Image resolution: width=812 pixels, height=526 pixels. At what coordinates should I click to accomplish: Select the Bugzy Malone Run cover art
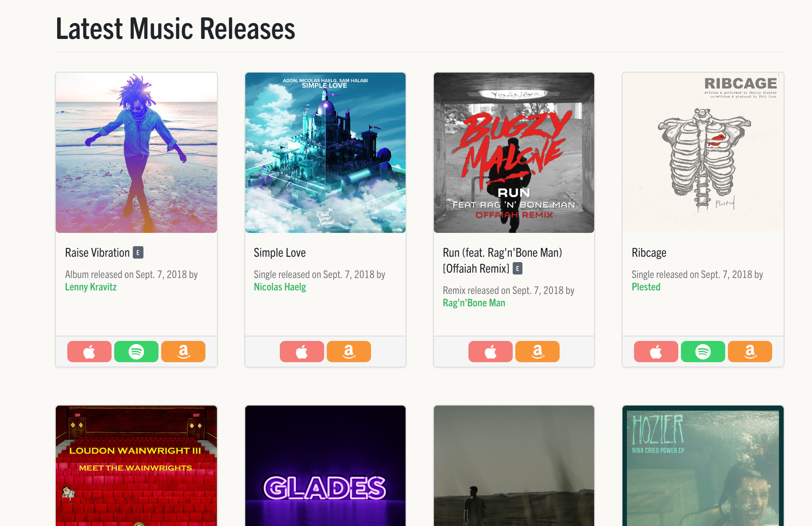coord(514,153)
